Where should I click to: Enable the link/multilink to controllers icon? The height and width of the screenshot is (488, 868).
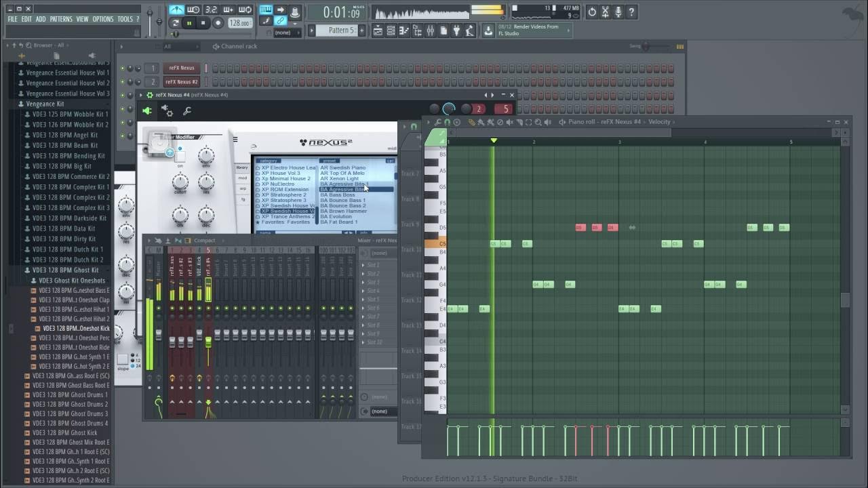(x=281, y=20)
